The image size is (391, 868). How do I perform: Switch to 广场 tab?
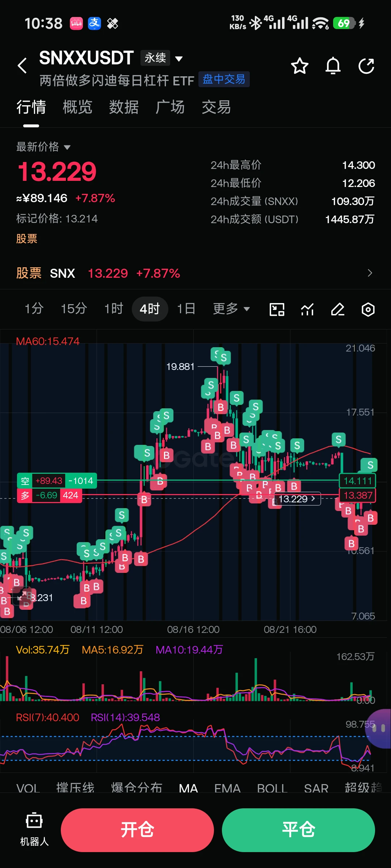coord(170,107)
